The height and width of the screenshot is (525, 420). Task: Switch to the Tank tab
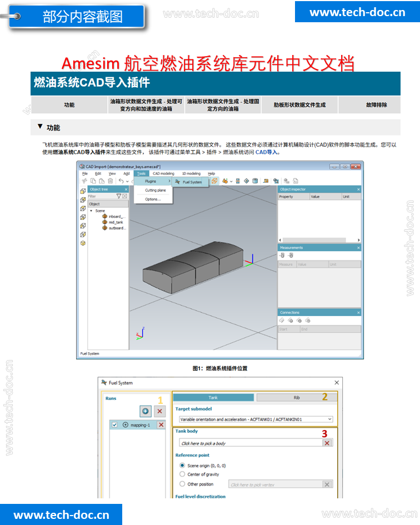pos(213,397)
